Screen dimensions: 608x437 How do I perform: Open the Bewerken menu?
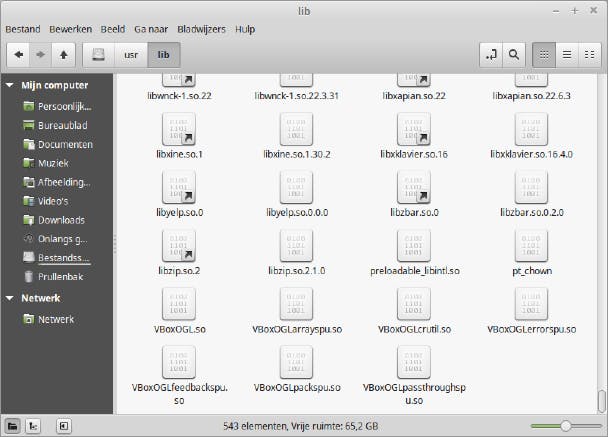[71, 29]
